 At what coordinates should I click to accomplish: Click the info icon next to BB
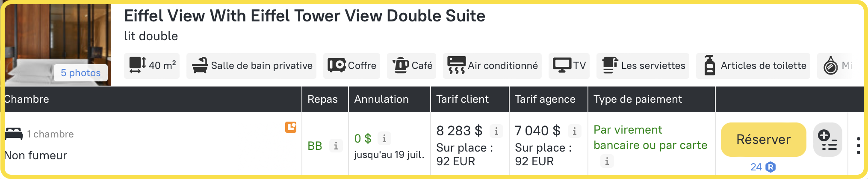[x=336, y=146]
